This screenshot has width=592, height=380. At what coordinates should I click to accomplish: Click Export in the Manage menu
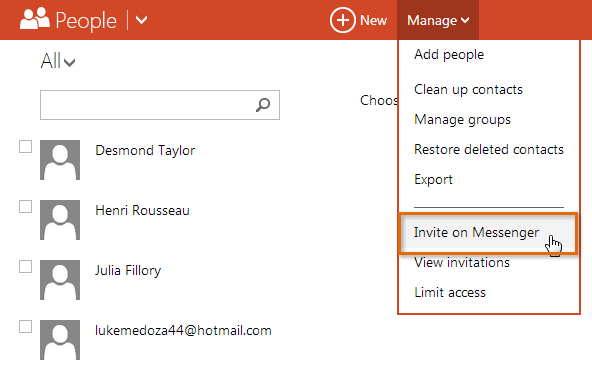pyautogui.click(x=433, y=179)
